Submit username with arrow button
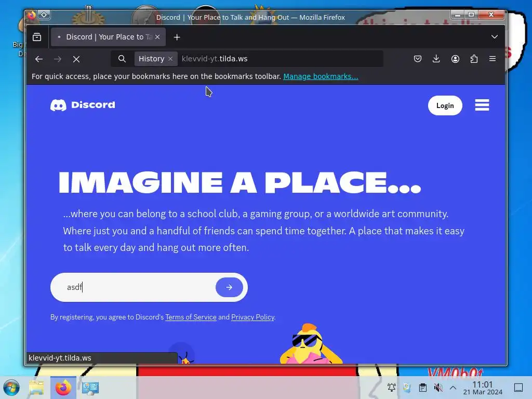This screenshot has width=532, height=399. coord(229,287)
